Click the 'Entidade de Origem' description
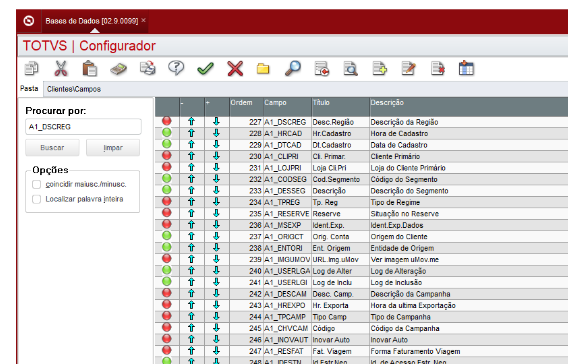568x364 pixels. coord(402,248)
